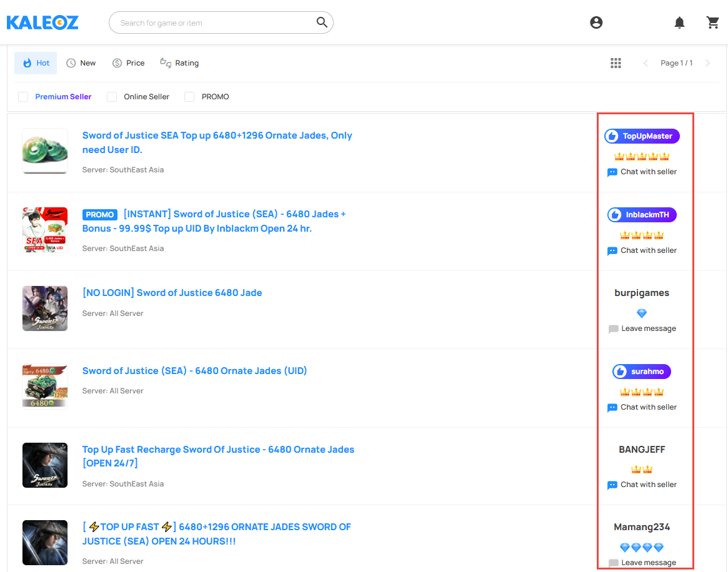Click the search magnifier icon
728x572 pixels.
(x=322, y=22)
